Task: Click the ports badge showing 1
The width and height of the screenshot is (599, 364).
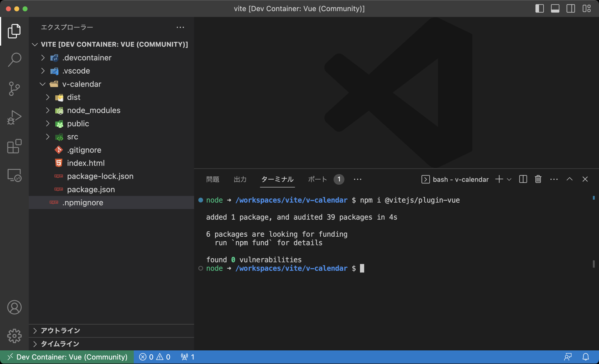Action: pos(339,179)
